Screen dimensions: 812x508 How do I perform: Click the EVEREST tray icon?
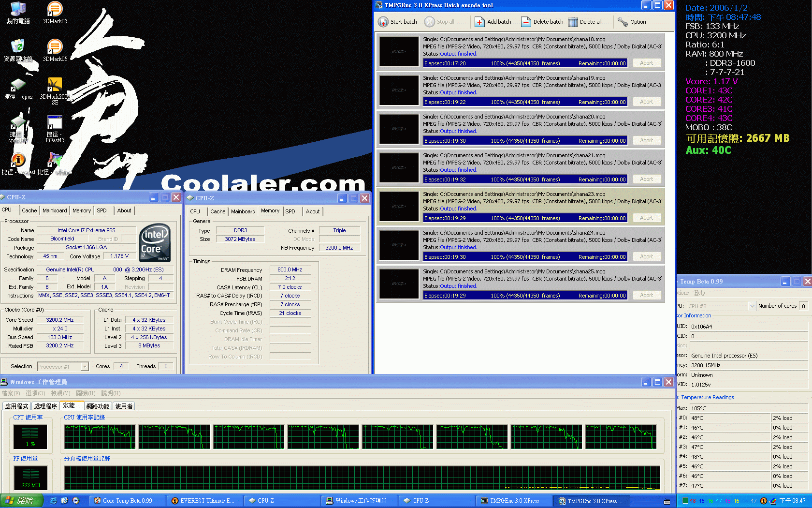pos(764,501)
